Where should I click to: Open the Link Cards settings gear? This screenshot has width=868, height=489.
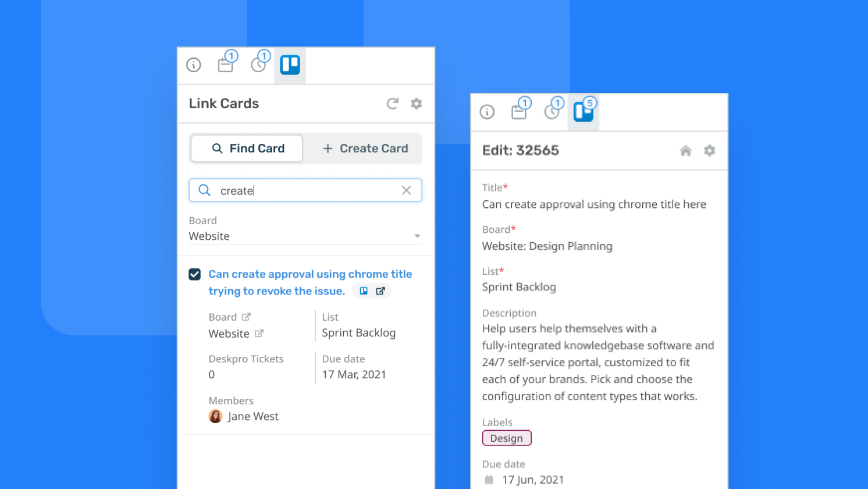[416, 103]
